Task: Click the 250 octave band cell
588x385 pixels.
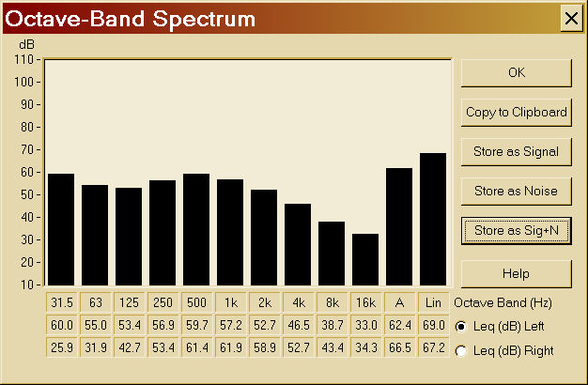Action: click(x=163, y=302)
